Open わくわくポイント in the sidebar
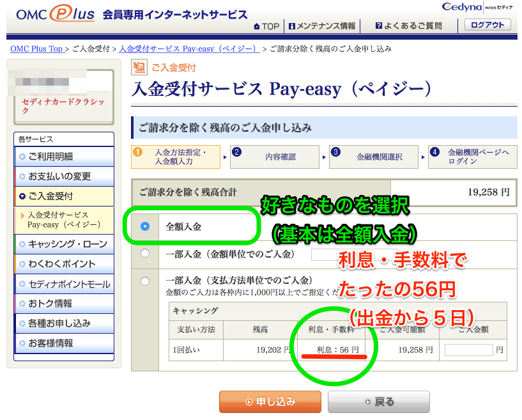Viewport: 522px width, 420px height. pyautogui.click(x=65, y=264)
